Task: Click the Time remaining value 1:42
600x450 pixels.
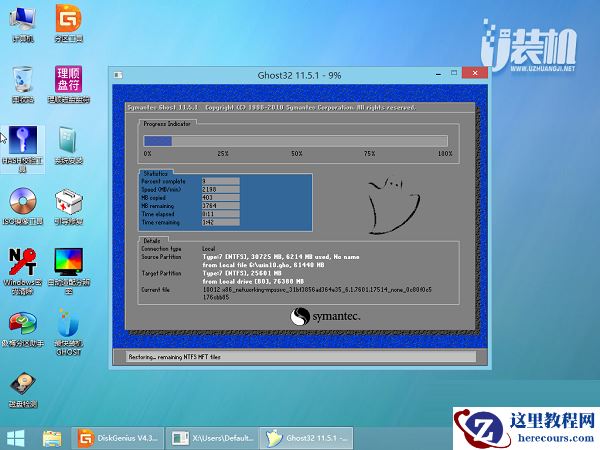Action: tap(221, 222)
